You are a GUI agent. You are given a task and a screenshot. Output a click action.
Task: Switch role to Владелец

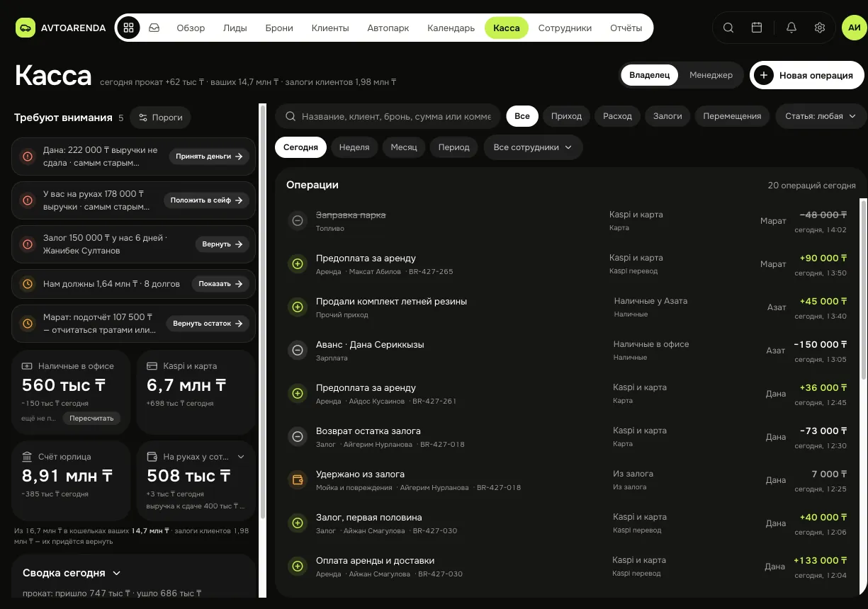650,75
